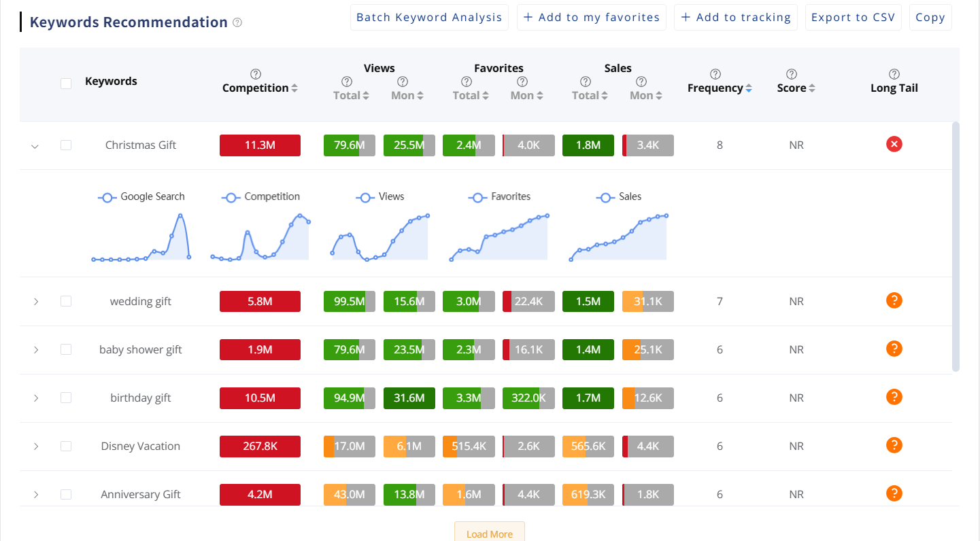Click the Competition column help icon
980x541 pixels.
[255, 75]
